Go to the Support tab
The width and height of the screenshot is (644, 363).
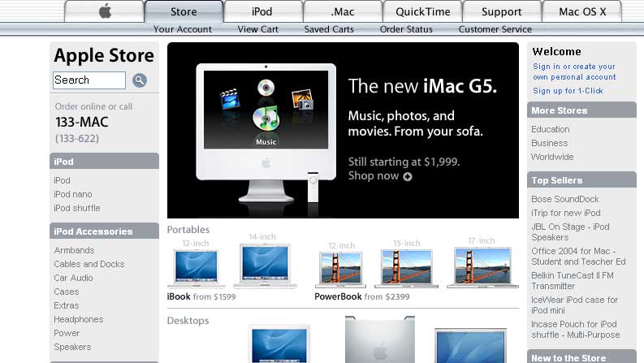coord(502,11)
